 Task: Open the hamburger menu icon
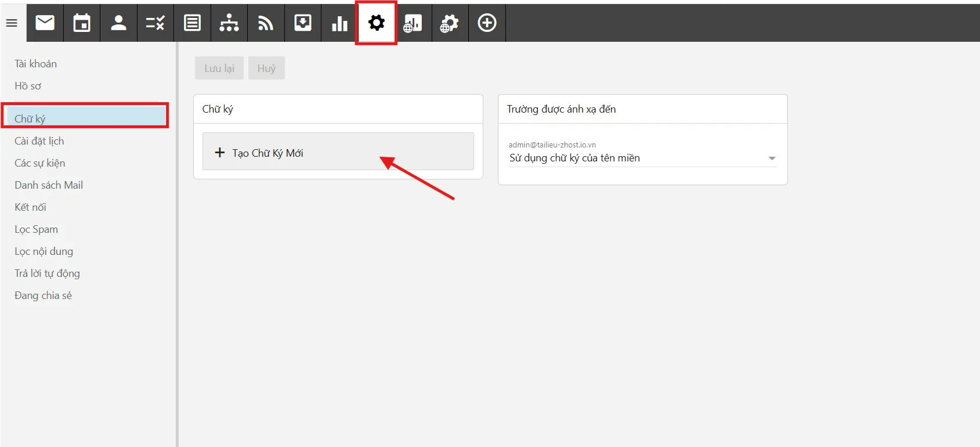pos(12,23)
